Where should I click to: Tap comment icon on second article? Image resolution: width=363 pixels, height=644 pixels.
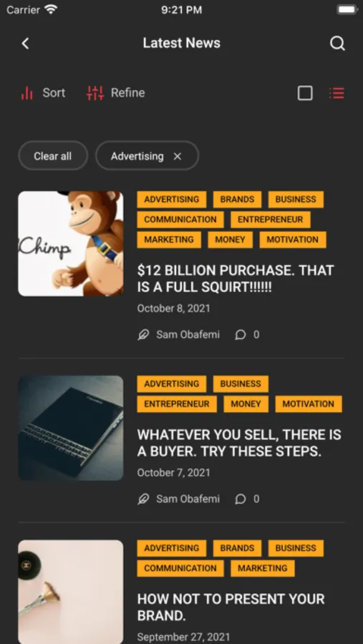coord(240,499)
